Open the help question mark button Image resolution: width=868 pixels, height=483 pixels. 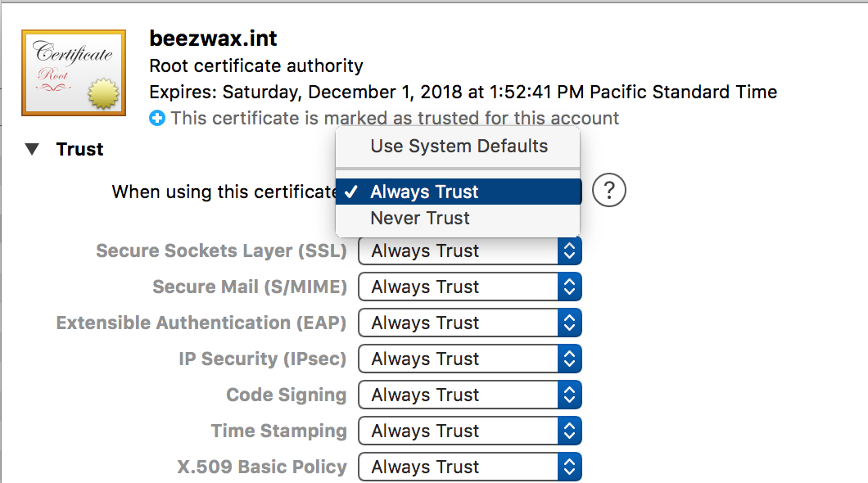[x=608, y=190]
